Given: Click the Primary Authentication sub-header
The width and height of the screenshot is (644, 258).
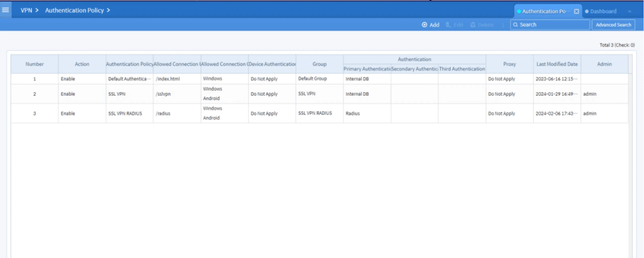Looking at the screenshot, I should (x=367, y=69).
